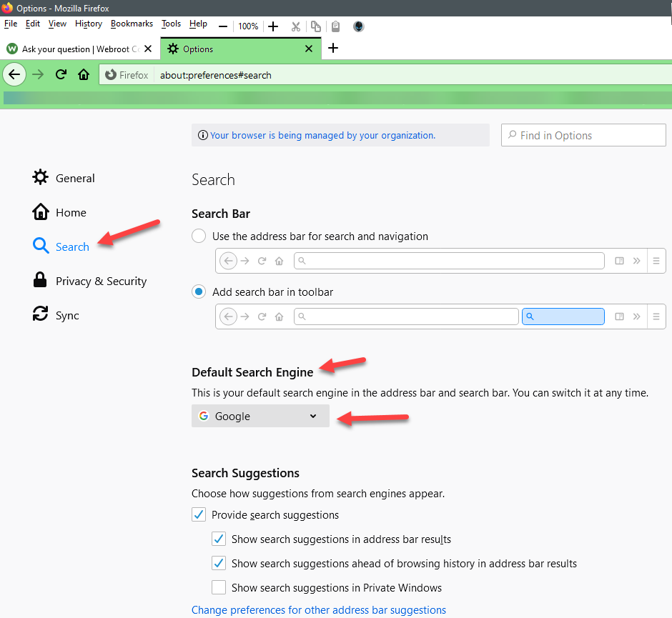The width and height of the screenshot is (672, 618).
Task: Open the browser managed by organization link
Action: click(322, 135)
